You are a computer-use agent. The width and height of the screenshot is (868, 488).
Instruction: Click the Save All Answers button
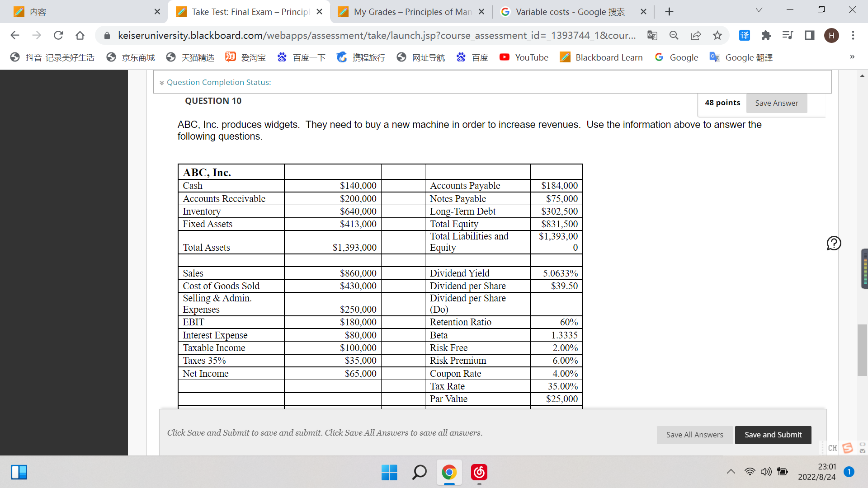point(694,435)
